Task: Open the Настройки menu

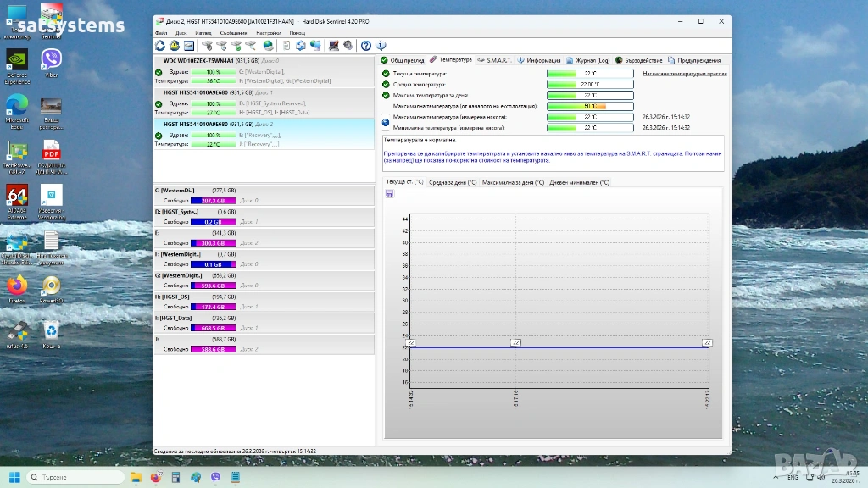Action: pos(268,32)
